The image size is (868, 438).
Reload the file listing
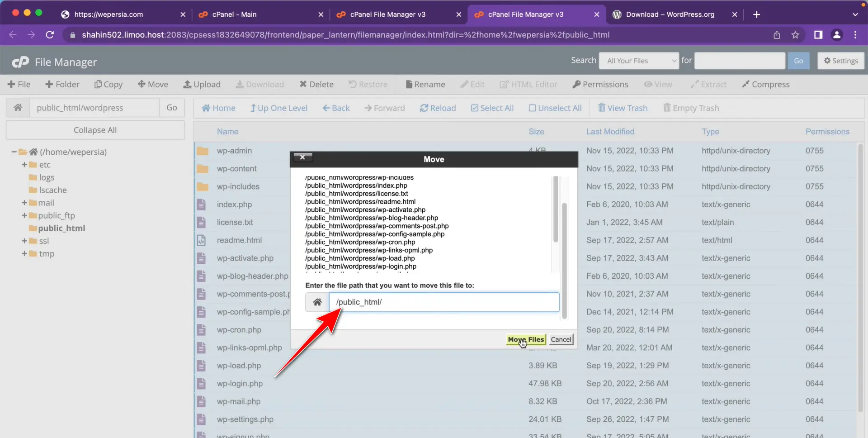click(x=438, y=108)
